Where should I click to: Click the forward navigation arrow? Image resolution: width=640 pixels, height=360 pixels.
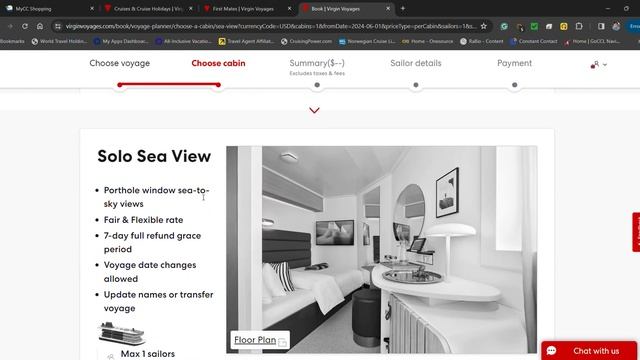10,26
